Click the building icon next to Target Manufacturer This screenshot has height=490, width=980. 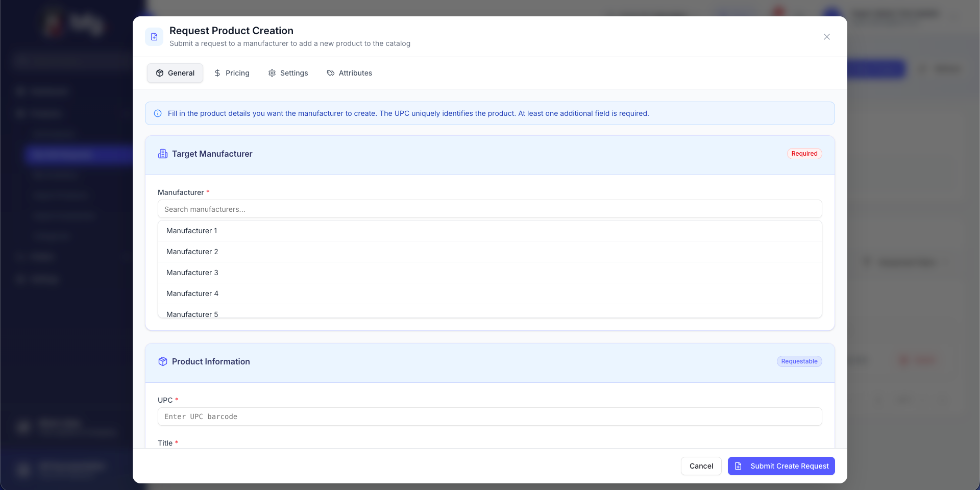coord(163,154)
